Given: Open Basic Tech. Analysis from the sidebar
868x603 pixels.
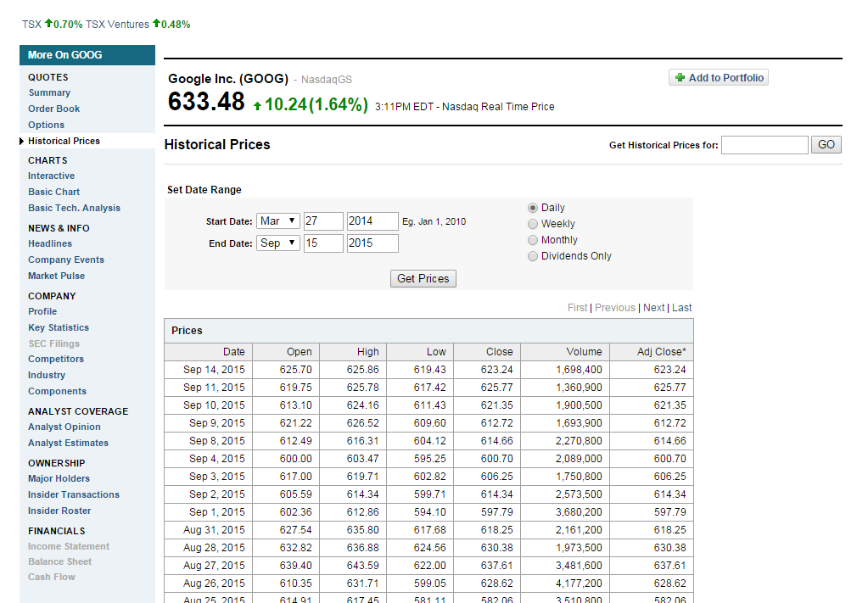Looking at the screenshot, I should tap(74, 208).
